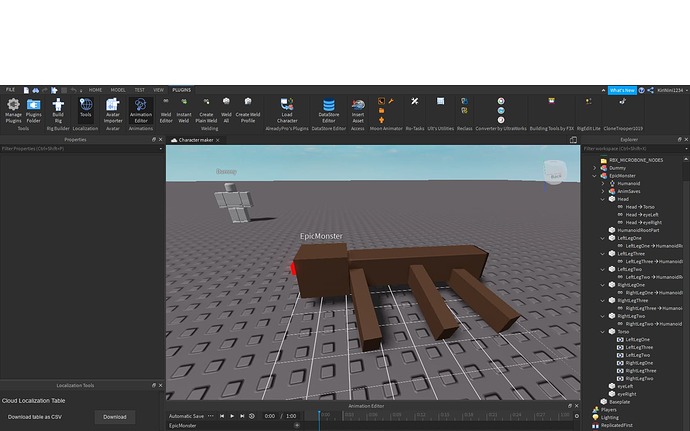690x431 pixels.
Task: Skip to the first keyframe in Animation Editor
Action: click(222, 416)
